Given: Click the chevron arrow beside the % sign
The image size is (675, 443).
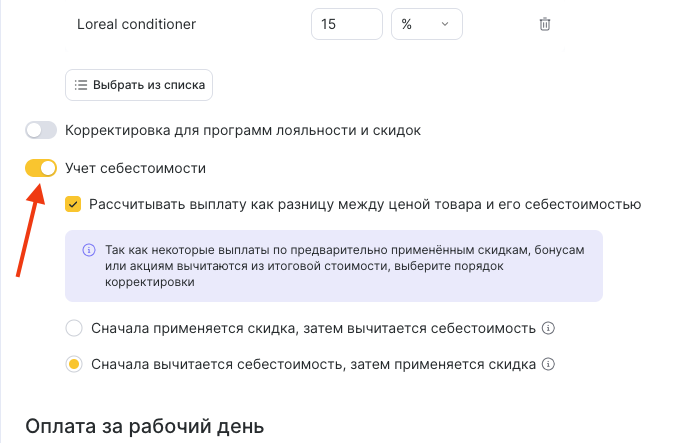Looking at the screenshot, I should tap(445, 25).
